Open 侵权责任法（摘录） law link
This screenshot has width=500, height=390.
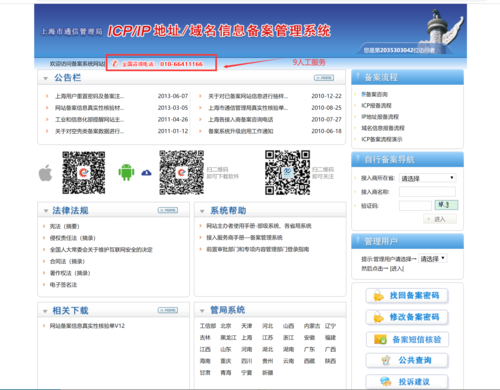pos(73,238)
